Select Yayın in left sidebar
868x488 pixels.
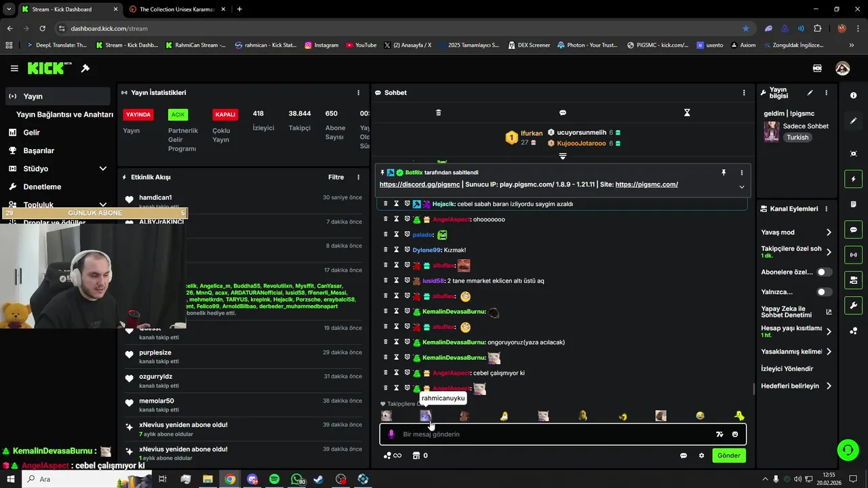point(58,96)
